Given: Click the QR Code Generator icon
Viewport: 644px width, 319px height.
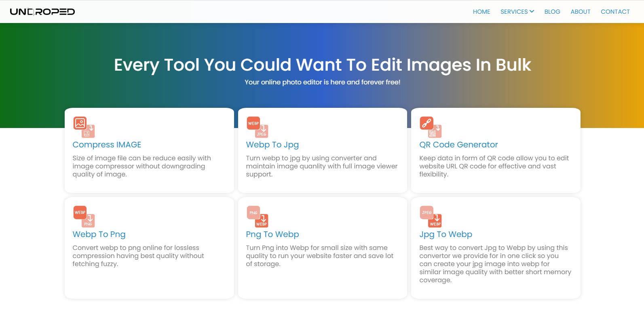Looking at the screenshot, I should coord(431,127).
